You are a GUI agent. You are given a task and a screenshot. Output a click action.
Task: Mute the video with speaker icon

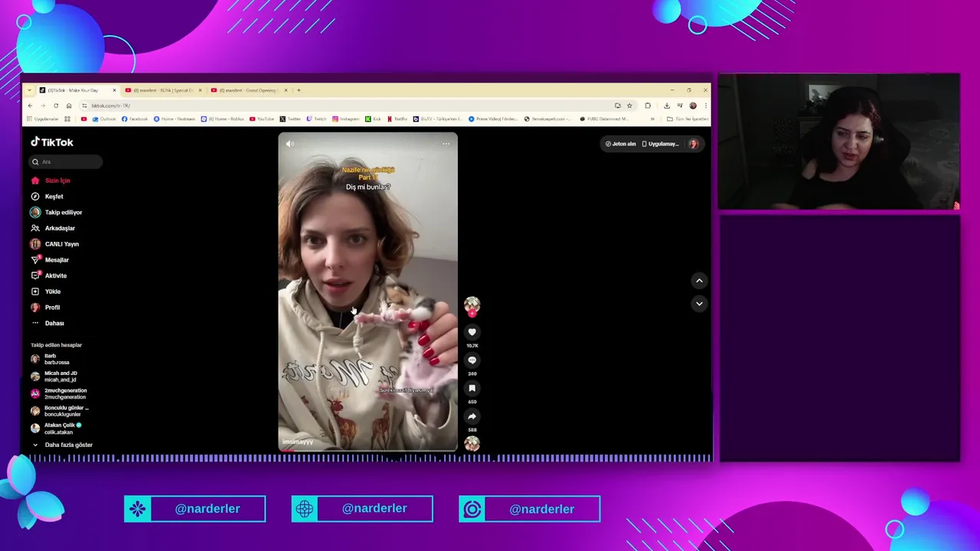[x=289, y=144]
